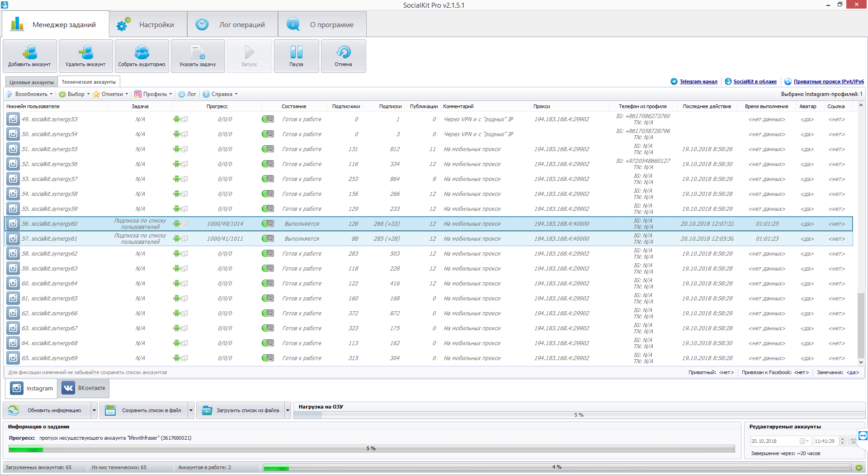Toggle the state switch for socialkit.synergy57
Screen dimensions: 868x475
268,179
